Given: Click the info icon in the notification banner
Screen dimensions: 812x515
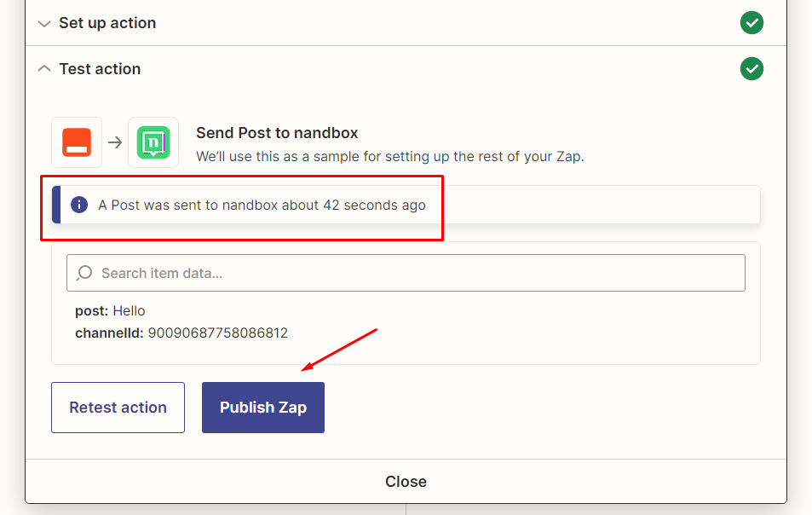Looking at the screenshot, I should [x=79, y=205].
